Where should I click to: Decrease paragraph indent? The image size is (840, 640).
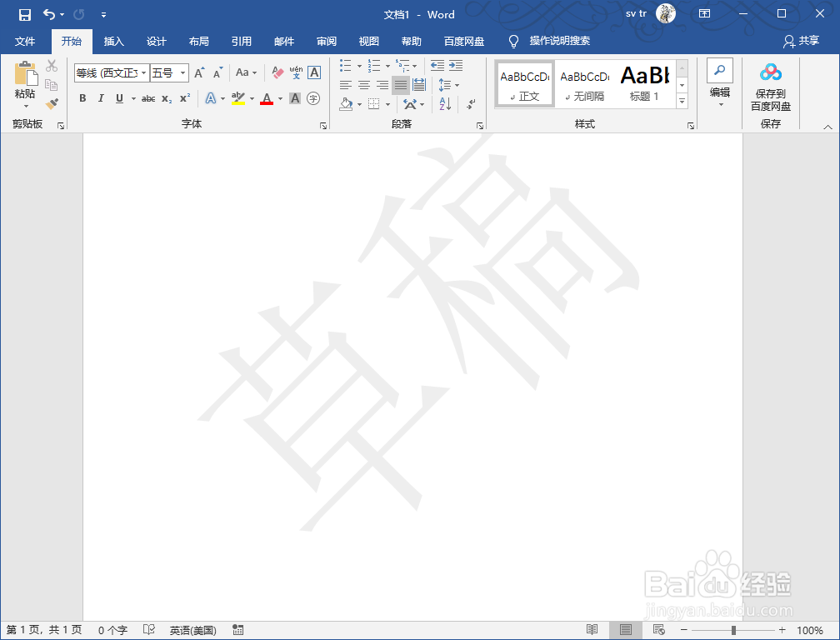437,65
